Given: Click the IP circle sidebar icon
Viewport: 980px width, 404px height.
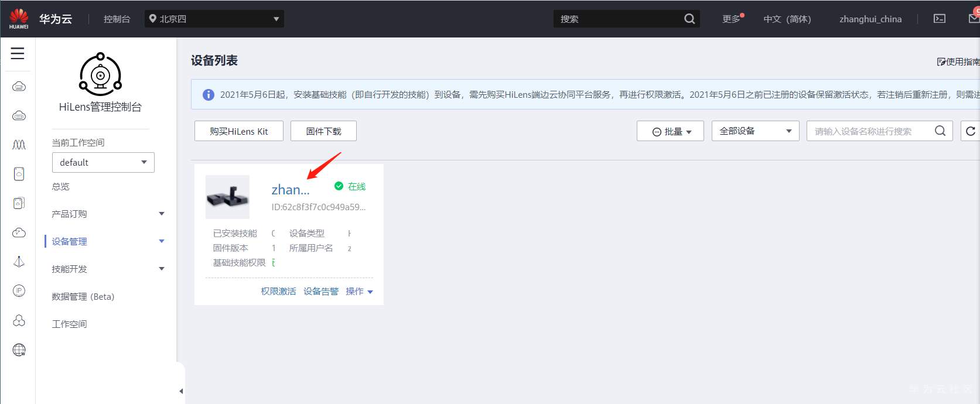Looking at the screenshot, I should tap(19, 291).
